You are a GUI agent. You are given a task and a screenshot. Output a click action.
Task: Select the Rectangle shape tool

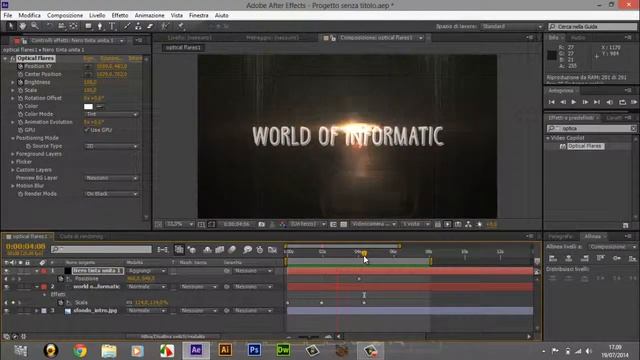coord(88,26)
